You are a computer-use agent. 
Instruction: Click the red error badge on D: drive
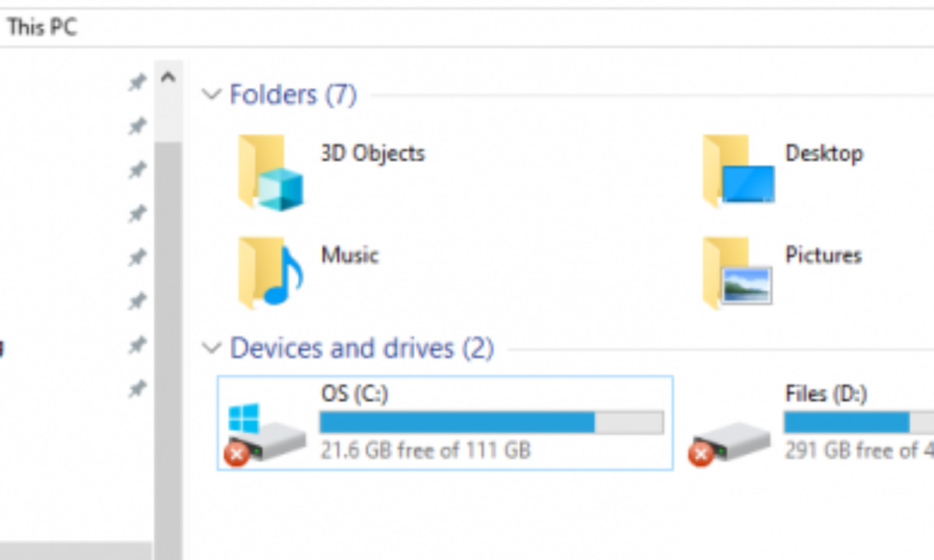click(x=700, y=454)
